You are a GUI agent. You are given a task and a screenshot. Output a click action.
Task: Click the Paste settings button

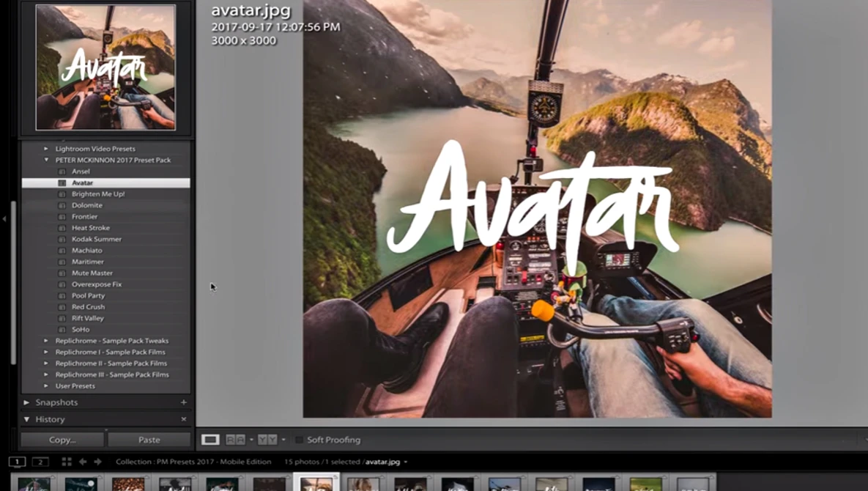[x=149, y=440]
